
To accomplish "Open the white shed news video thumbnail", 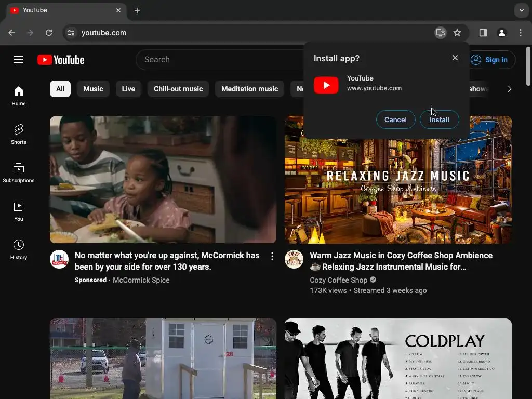I will pyautogui.click(x=163, y=358).
